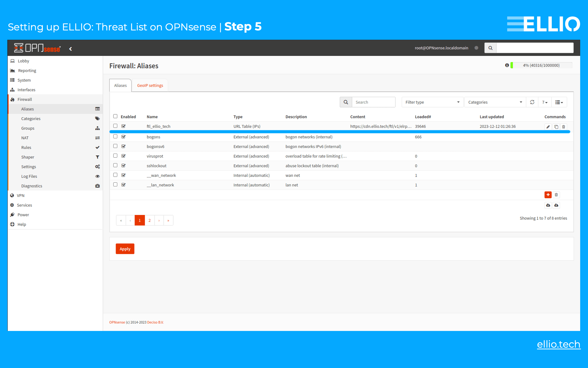Open the alias editor with the pencil icon
This screenshot has width=588, height=368.
pos(548,127)
